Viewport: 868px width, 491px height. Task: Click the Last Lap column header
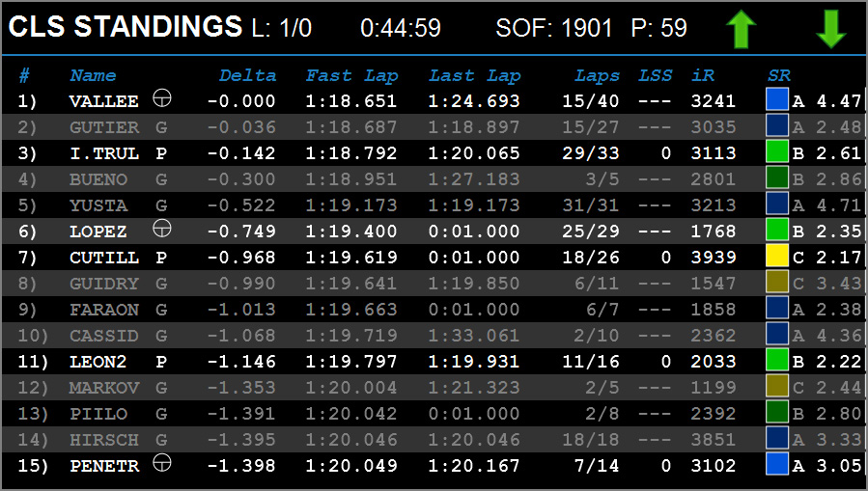(475, 75)
